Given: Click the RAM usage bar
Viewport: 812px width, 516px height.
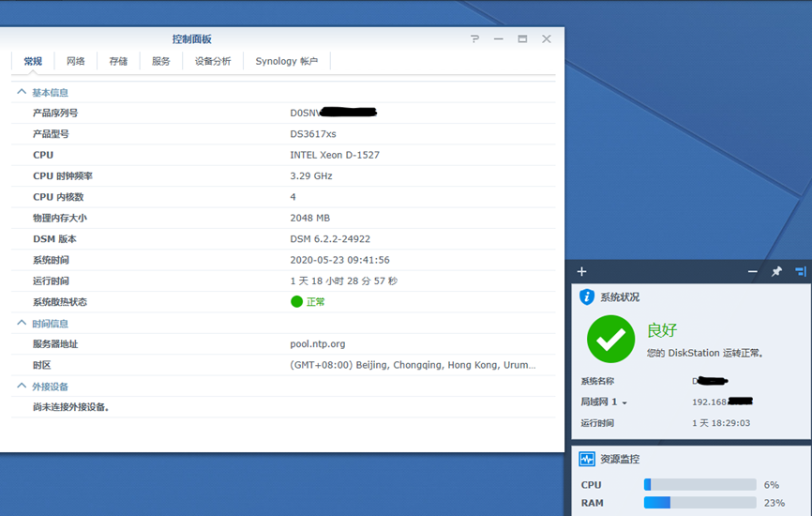Looking at the screenshot, I should point(699,503).
